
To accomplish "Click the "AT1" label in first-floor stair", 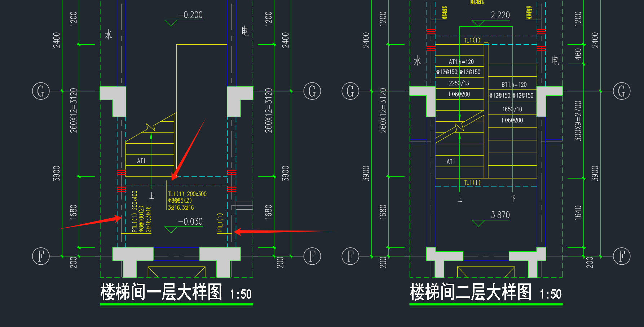I will click(x=141, y=161).
